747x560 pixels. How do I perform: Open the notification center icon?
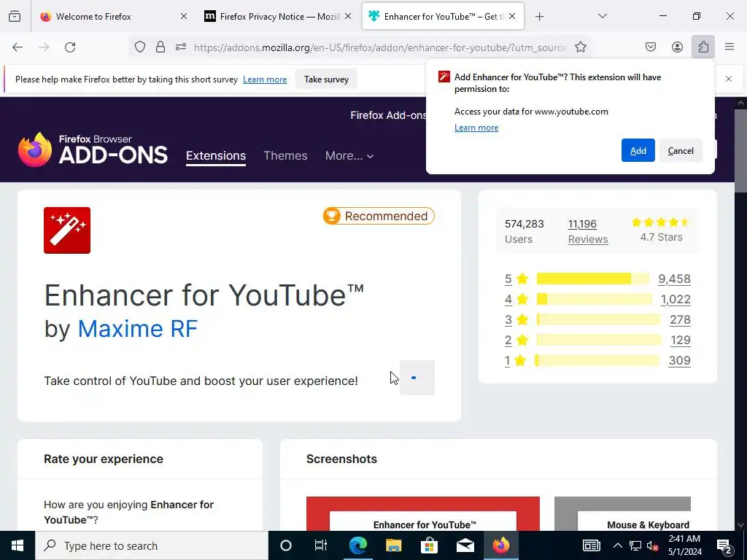point(724,545)
